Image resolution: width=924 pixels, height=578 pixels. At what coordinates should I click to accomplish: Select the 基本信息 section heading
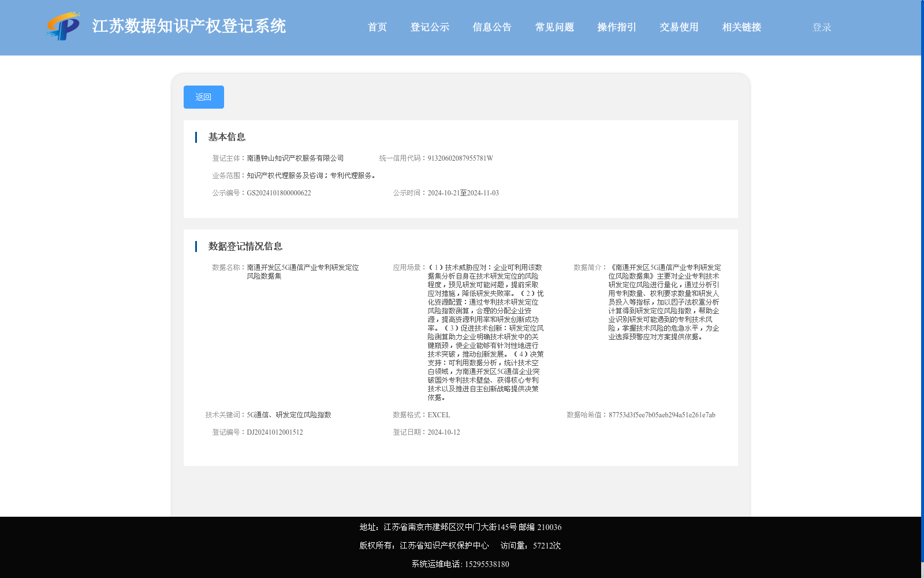click(227, 137)
